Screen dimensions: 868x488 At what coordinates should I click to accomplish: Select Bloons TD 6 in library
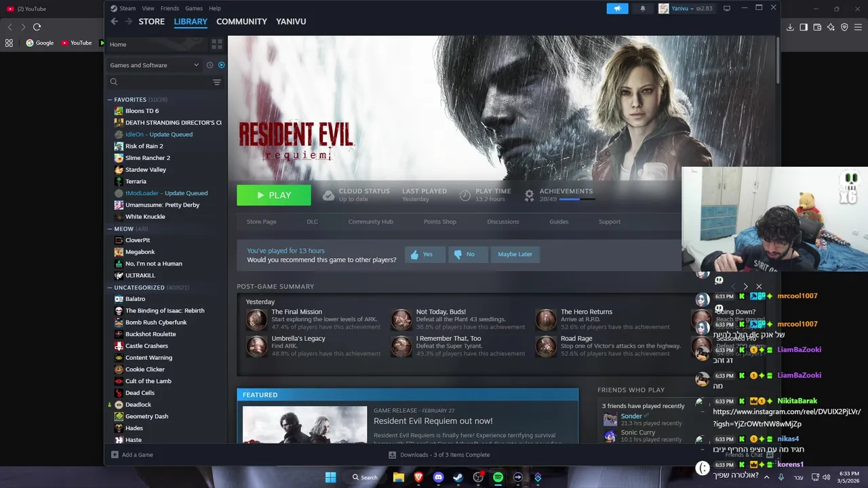142,110
